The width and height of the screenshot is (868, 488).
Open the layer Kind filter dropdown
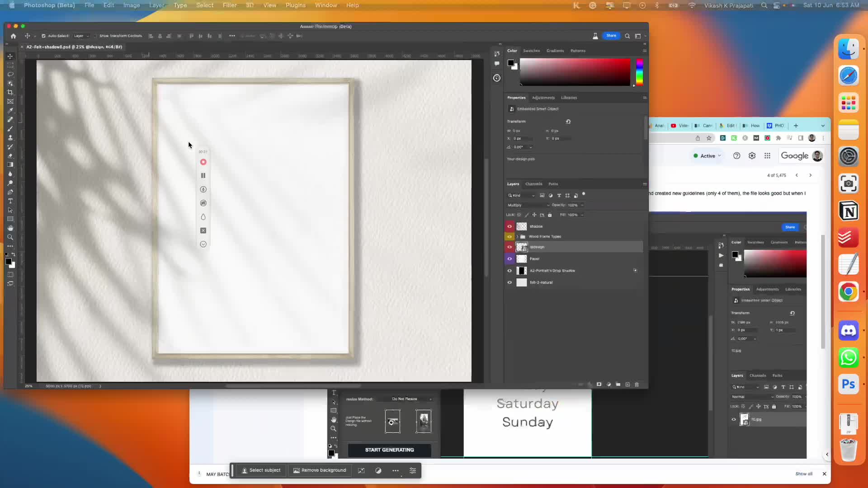pyautogui.click(x=521, y=196)
